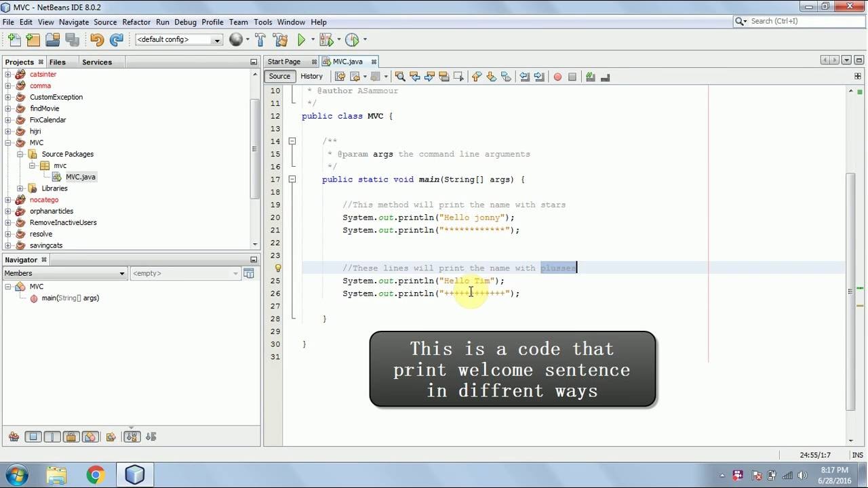Click the Open Project toolbar icon
Screen dimensions: 868x488
pyautogui.click(x=52, y=40)
